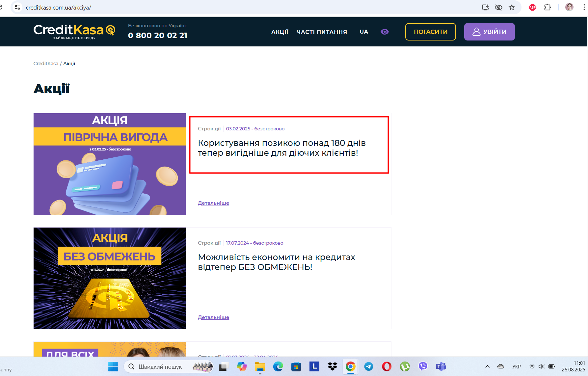588x376 pixels.
Task: Open Telegram from the taskbar
Action: pos(369,366)
